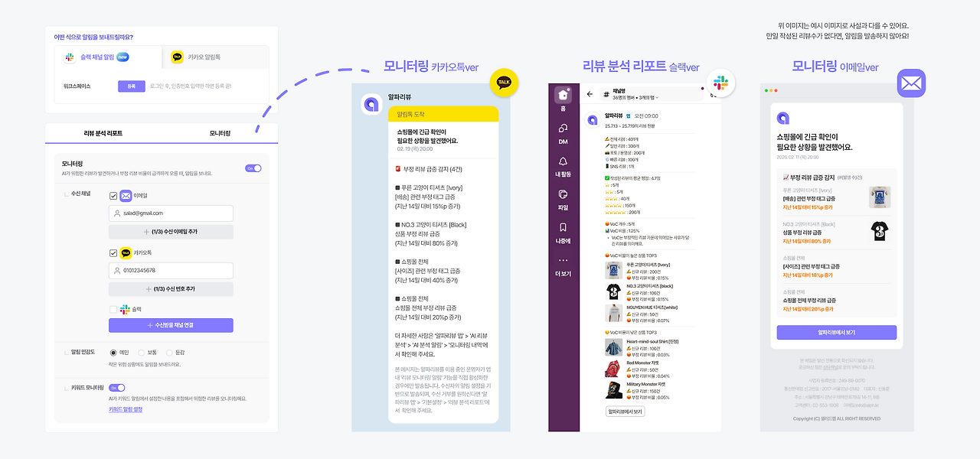Click the 알파리뷰에서 보기 button in the email

[x=836, y=333]
